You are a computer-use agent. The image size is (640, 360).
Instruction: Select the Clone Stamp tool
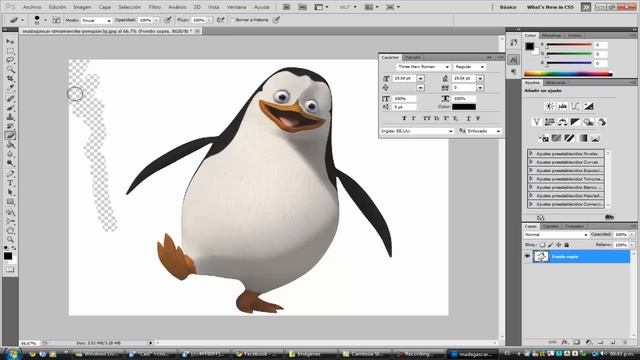(10, 117)
